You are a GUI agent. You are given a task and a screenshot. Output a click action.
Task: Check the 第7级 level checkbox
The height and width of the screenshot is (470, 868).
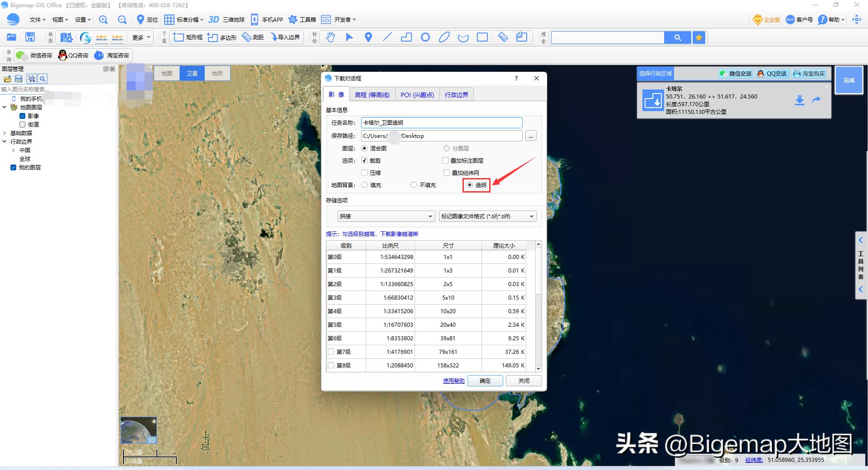tap(331, 352)
